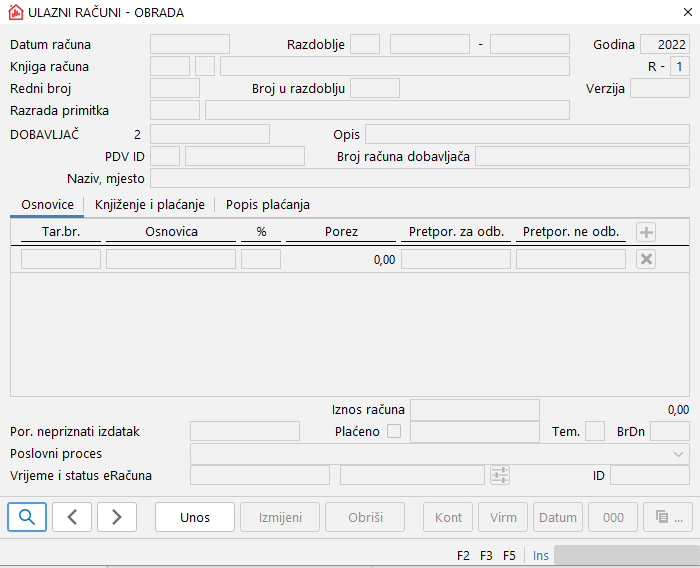Toggle the Plaćeno checkbox
This screenshot has width=700, height=568.
(394, 431)
